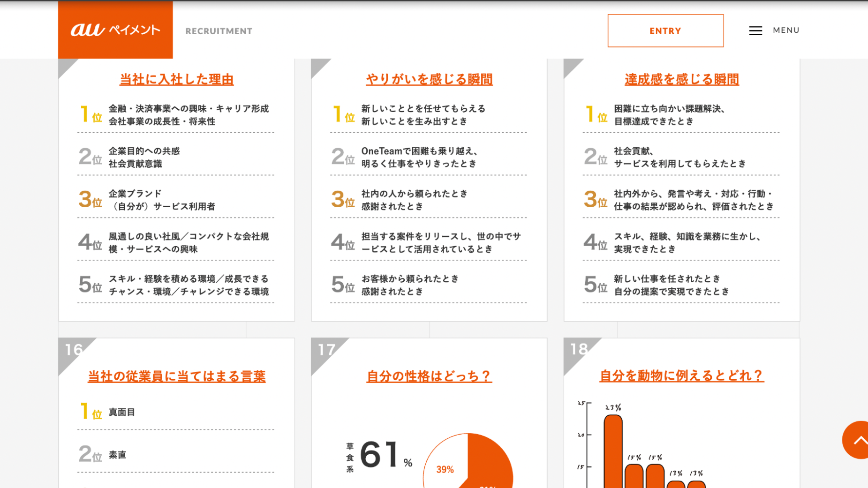Select text 社会貢献意識
This screenshot has height=488, width=868.
pos(136,164)
